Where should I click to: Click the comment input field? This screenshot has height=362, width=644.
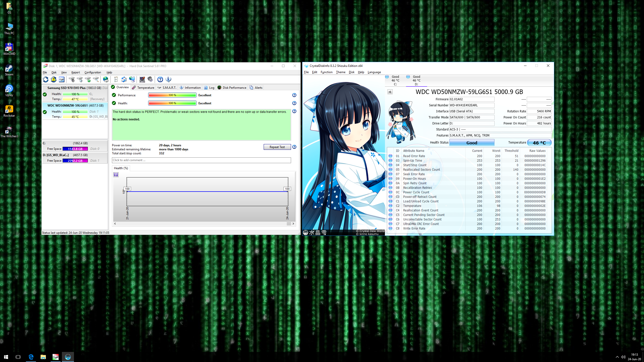point(201,160)
